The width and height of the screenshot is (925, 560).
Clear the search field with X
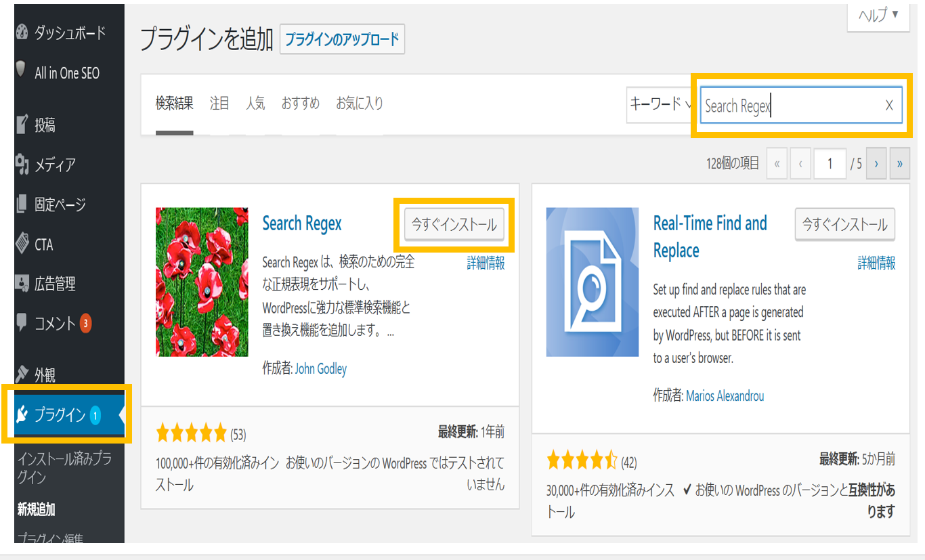(x=889, y=105)
